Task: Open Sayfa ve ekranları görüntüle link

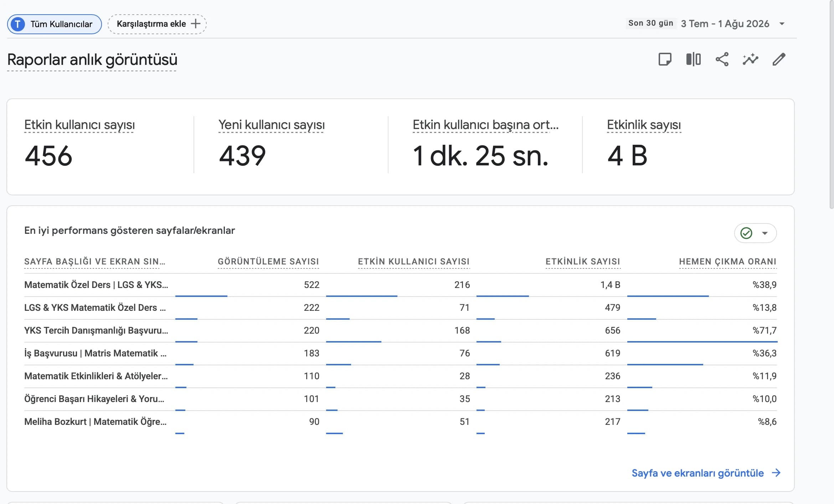Action: click(697, 473)
